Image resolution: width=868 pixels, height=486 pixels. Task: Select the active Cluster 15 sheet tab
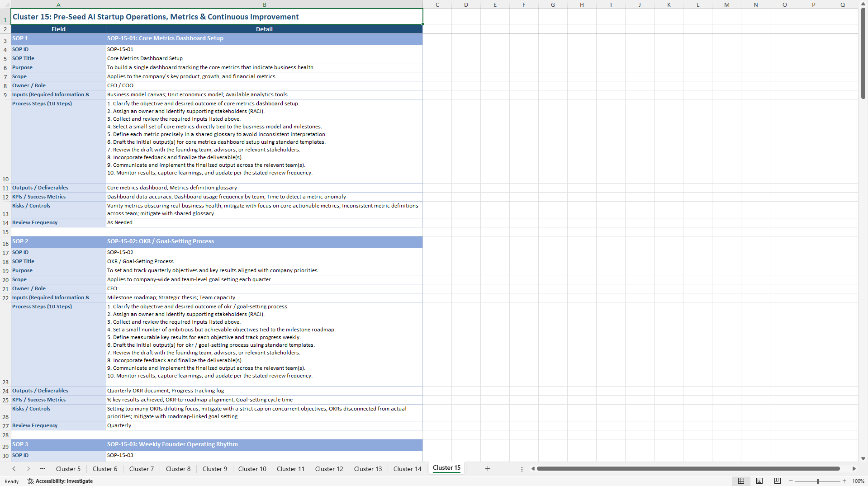tap(446, 468)
